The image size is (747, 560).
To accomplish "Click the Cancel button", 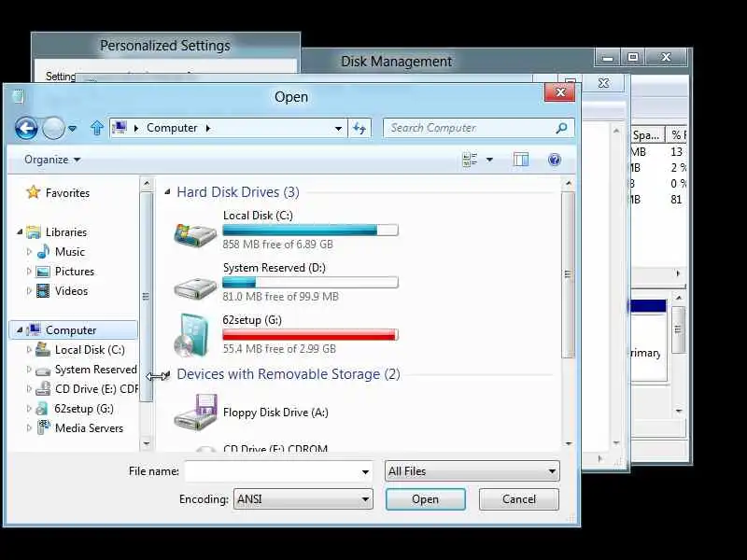I will point(519,499).
